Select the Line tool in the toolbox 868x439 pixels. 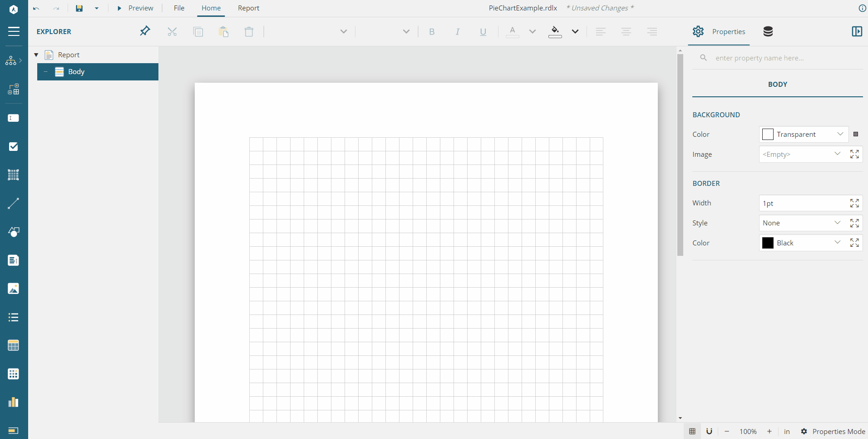[x=14, y=203]
